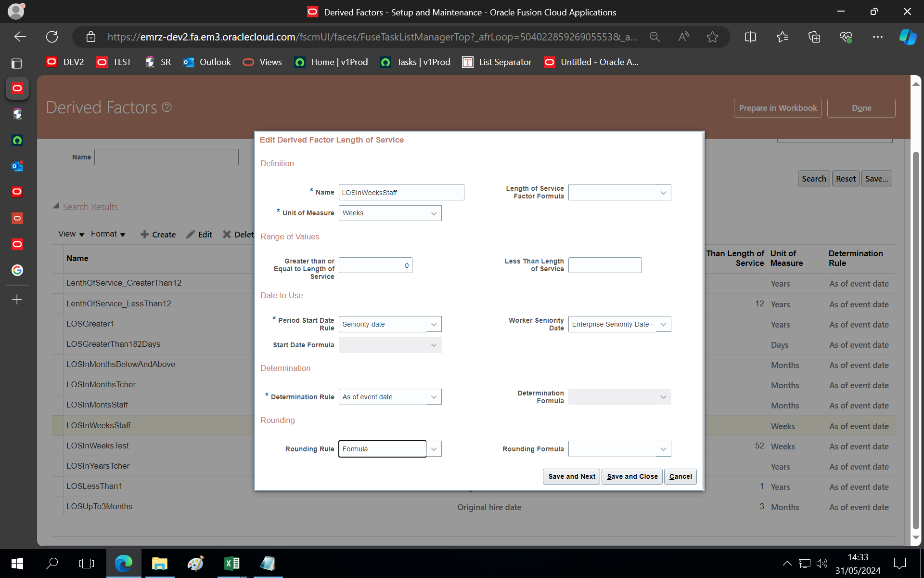
Task: Open the Worker Seniority Date dropdown
Action: coord(664,324)
